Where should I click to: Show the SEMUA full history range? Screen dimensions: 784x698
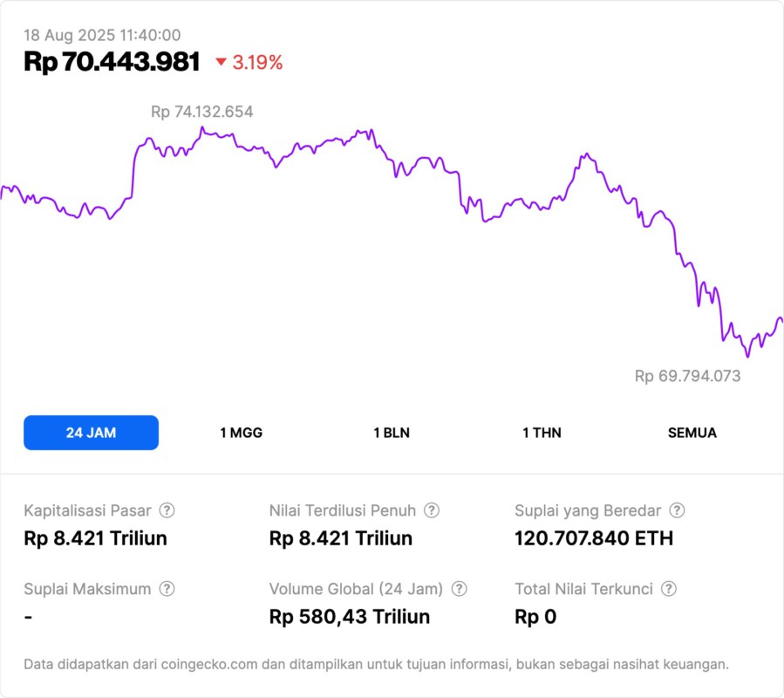click(692, 433)
